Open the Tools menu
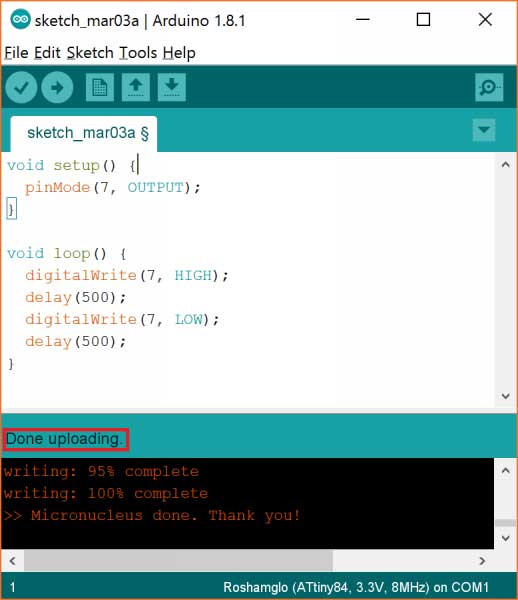The width and height of the screenshot is (518, 600). pos(138,53)
